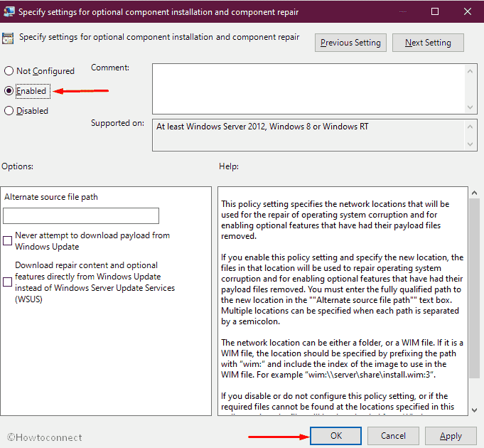
Task: Maximize the policy settings window
Action: pyautogui.click(x=435, y=11)
